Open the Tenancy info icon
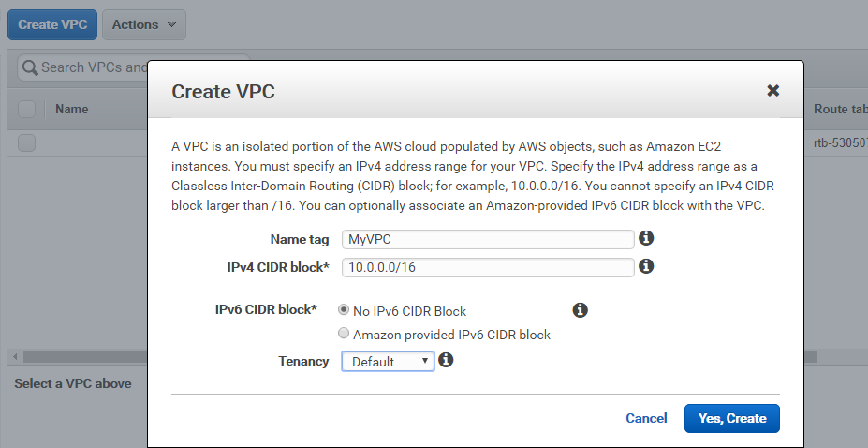The image size is (868, 448). point(446,361)
